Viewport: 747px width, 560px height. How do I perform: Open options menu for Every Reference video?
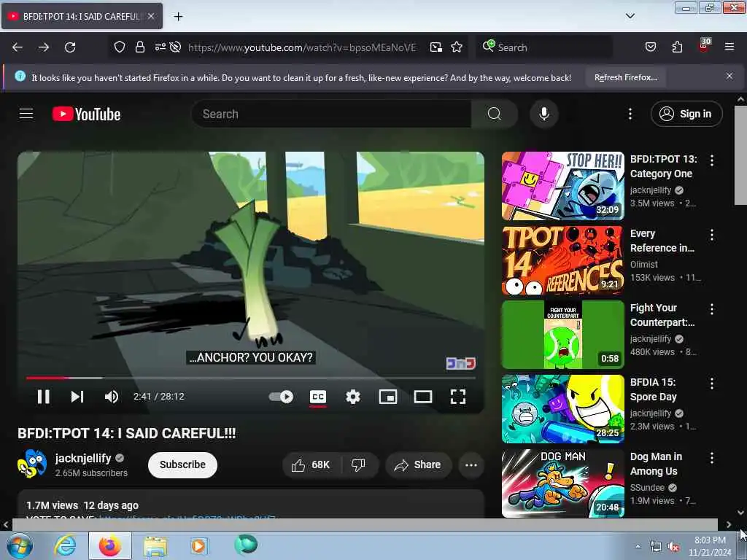click(x=712, y=235)
